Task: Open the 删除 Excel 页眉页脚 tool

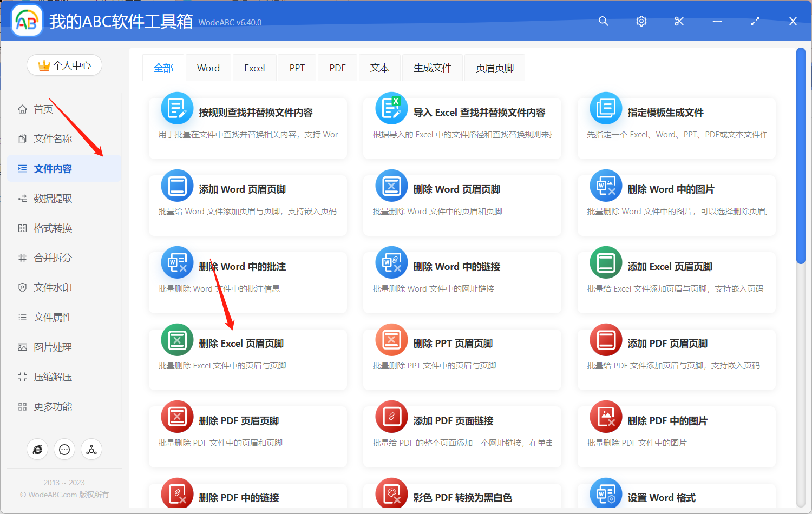Action: click(247, 359)
